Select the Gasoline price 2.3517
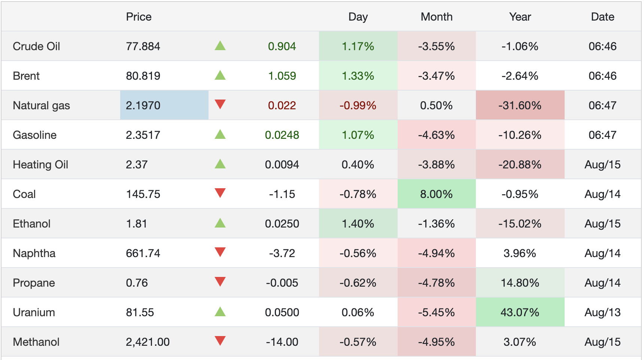The image size is (644, 360). [143, 135]
